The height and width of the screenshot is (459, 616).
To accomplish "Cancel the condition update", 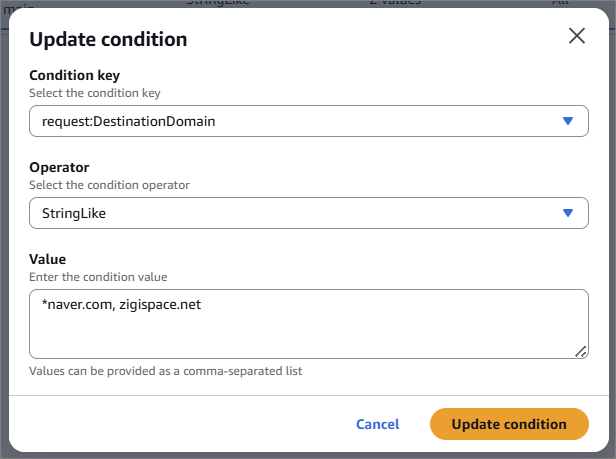I will tap(377, 424).
